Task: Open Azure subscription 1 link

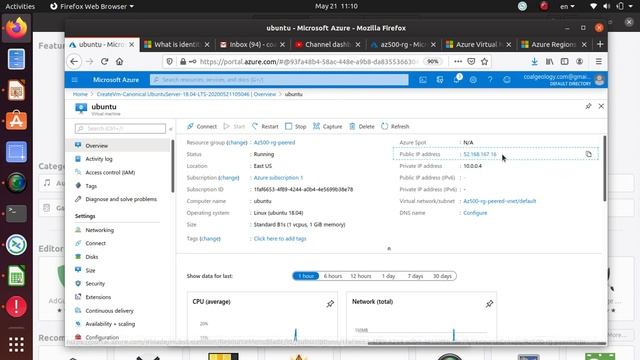Action: point(278,178)
